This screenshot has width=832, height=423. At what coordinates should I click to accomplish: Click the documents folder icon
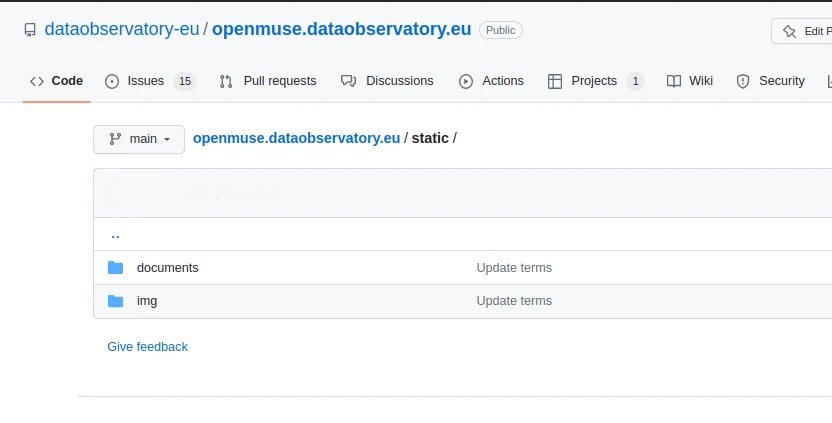[x=115, y=267]
